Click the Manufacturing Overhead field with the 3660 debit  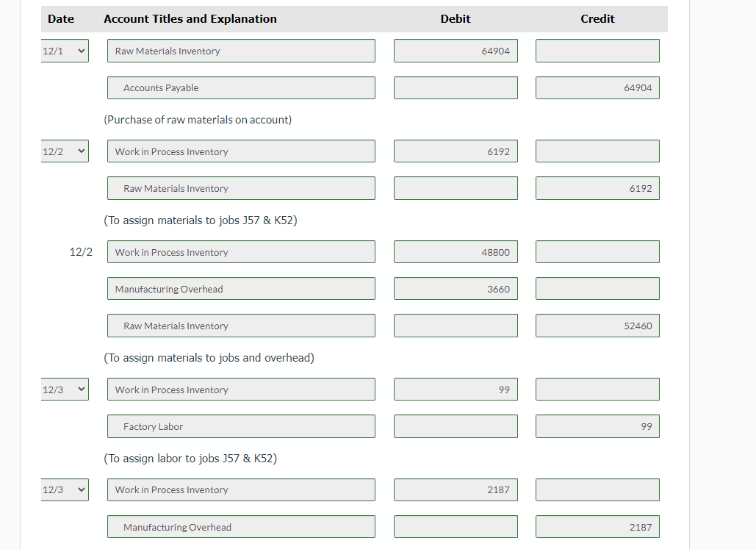[241, 289]
